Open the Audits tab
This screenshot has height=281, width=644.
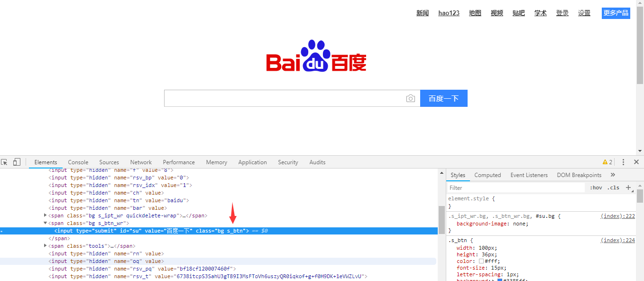pos(317,162)
